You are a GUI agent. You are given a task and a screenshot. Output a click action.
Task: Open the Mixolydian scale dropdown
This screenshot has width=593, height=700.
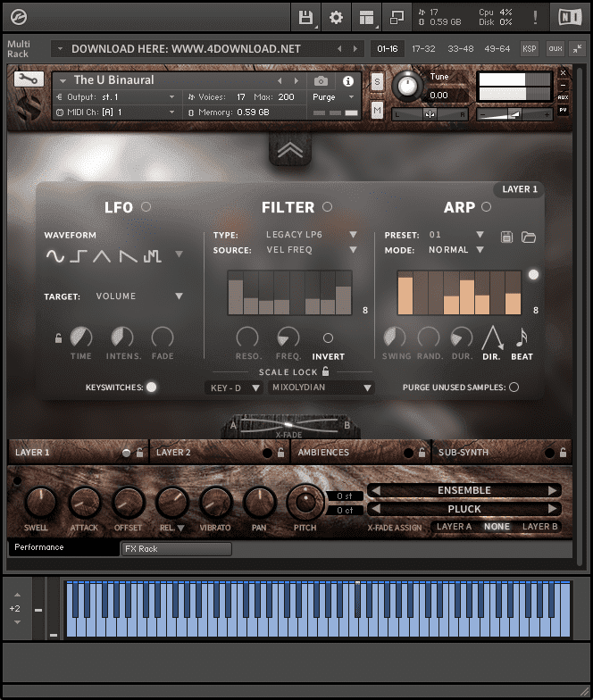tap(321, 387)
